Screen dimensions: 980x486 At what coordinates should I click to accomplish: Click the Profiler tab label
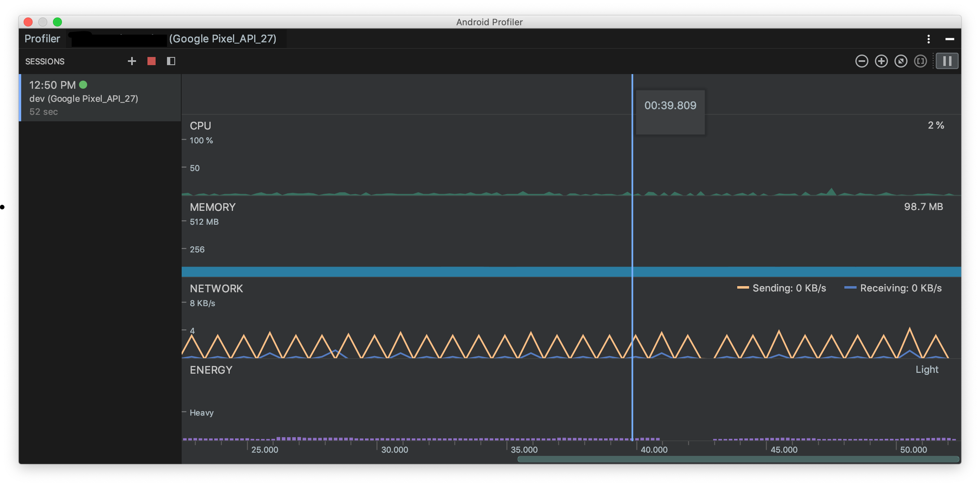point(42,39)
